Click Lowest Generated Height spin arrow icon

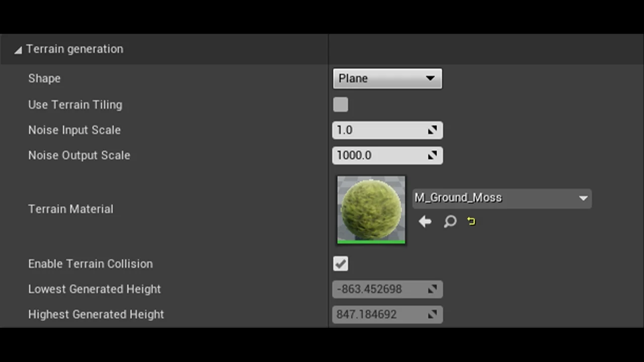432,289
